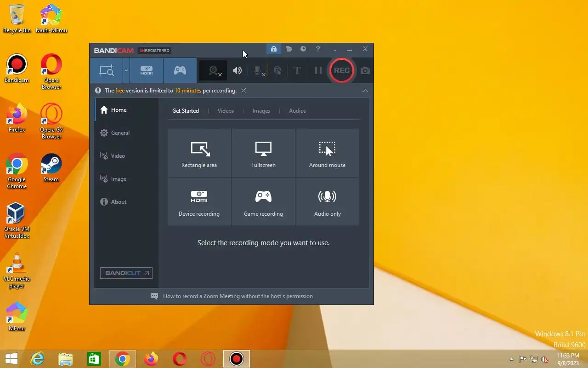The width and height of the screenshot is (588, 368).
Task: Choose Audio only recording mode
Action: (x=328, y=202)
